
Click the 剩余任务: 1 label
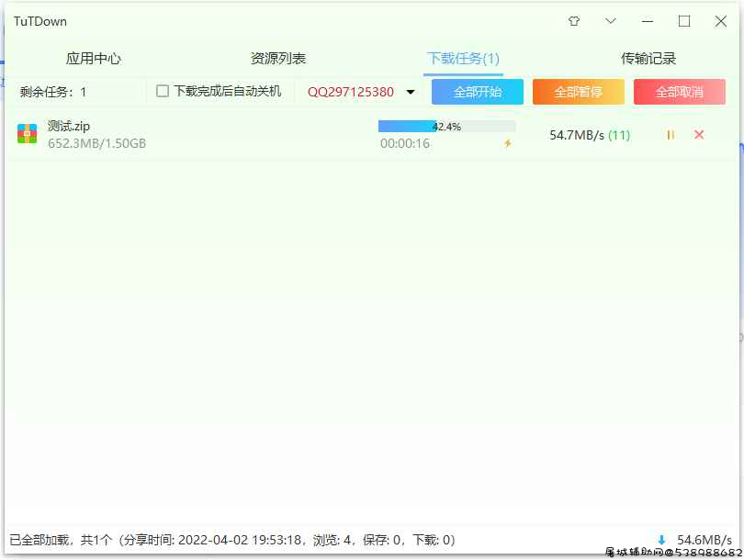(x=53, y=92)
